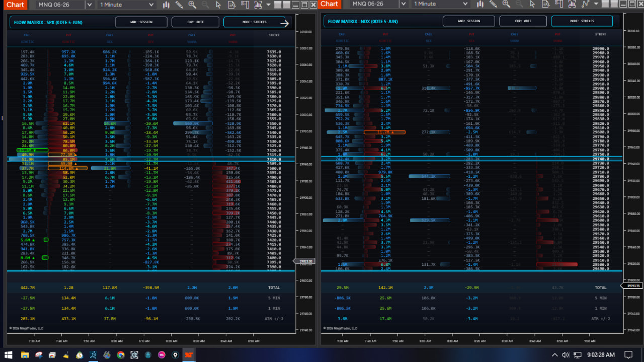This screenshot has width=644, height=362.
Task: Toggle EXP: 0DTE in NDX flow matrix
Action: [523, 21]
